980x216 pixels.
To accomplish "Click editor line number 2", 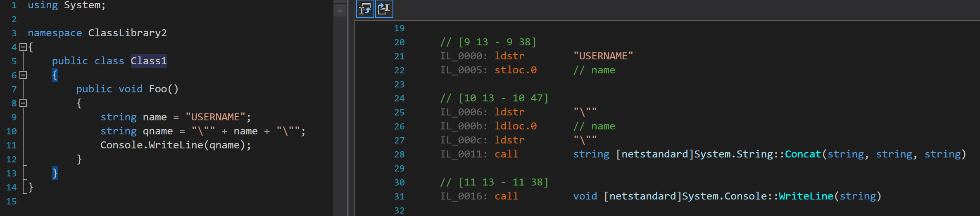I will pyautogui.click(x=14, y=19).
